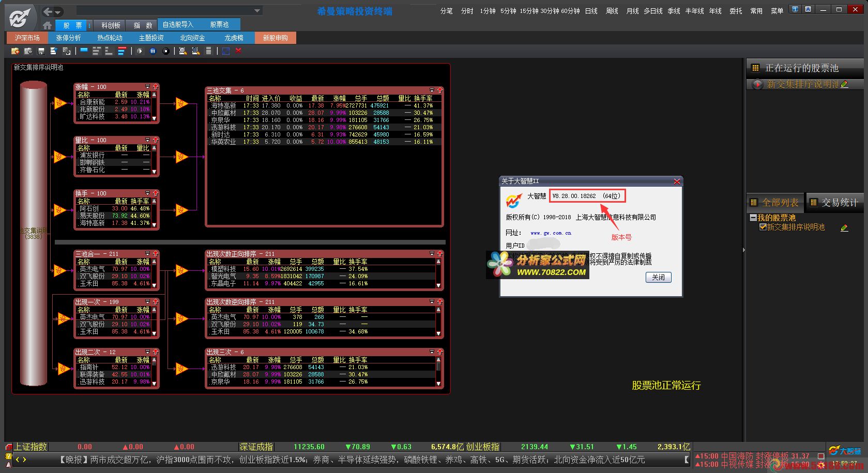Viewport: 868px width, 473px height.
Task: Click the blue fullscreen frame toolbar icon
Action: pos(226,51)
